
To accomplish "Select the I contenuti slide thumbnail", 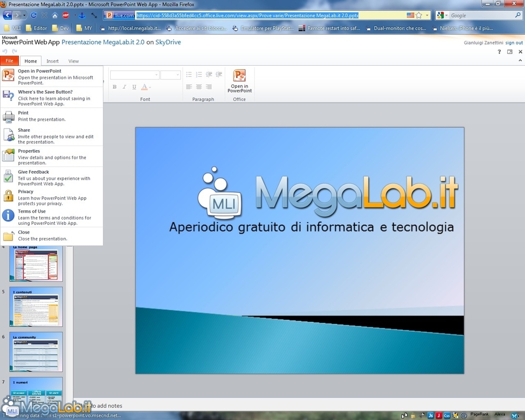I will tap(36, 307).
